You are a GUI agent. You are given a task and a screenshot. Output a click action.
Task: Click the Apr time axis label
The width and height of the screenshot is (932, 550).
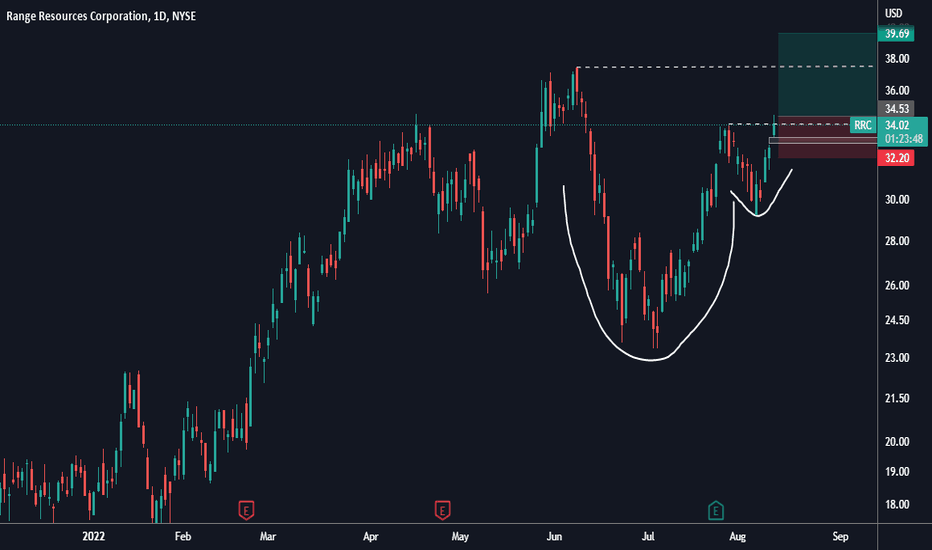pos(370,536)
